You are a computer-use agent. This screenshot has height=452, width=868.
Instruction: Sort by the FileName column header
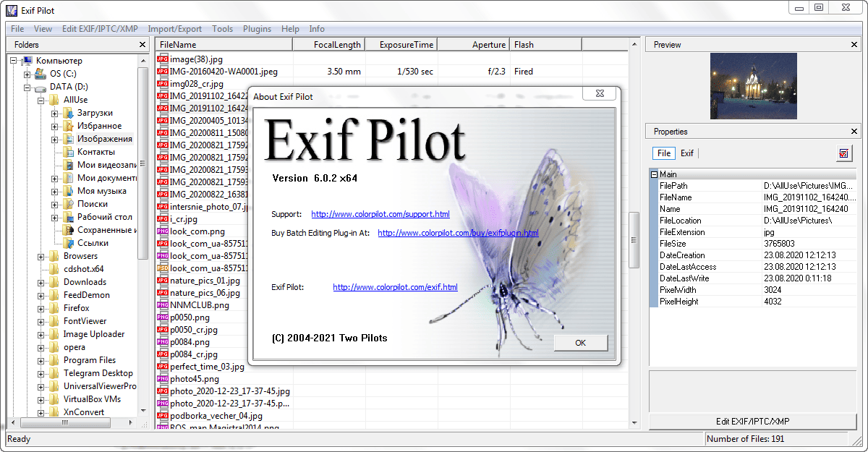(224, 45)
